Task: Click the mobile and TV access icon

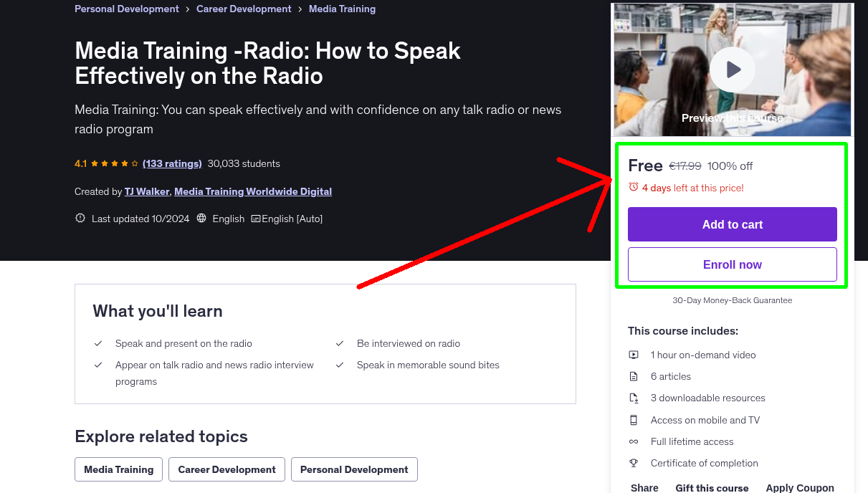Action: coord(634,420)
